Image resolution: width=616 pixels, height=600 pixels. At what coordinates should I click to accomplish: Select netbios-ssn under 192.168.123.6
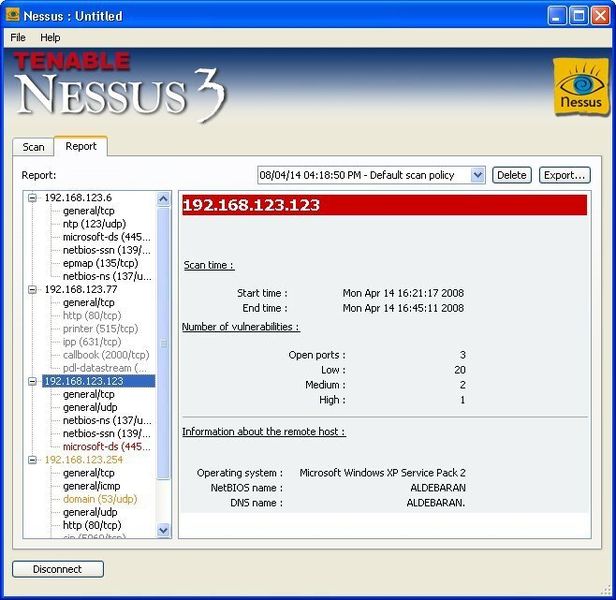point(106,250)
